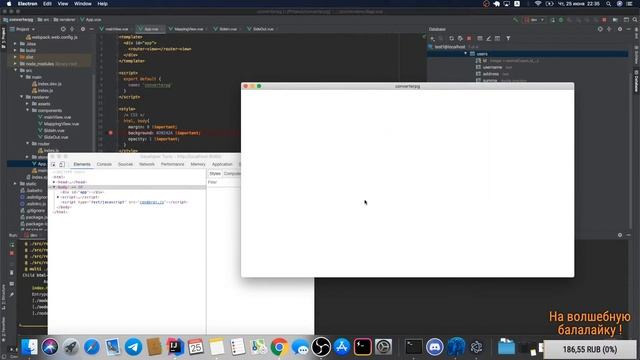Screen dimensions: 640x360
Task: Expand the build folder in project tree
Action: click(16, 50)
